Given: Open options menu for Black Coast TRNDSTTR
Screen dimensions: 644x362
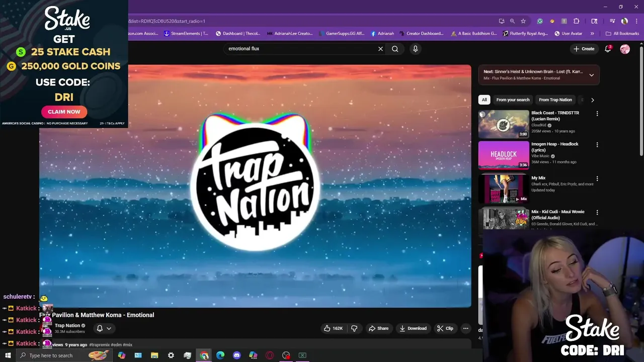Looking at the screenshot, I should pos(597,114).
